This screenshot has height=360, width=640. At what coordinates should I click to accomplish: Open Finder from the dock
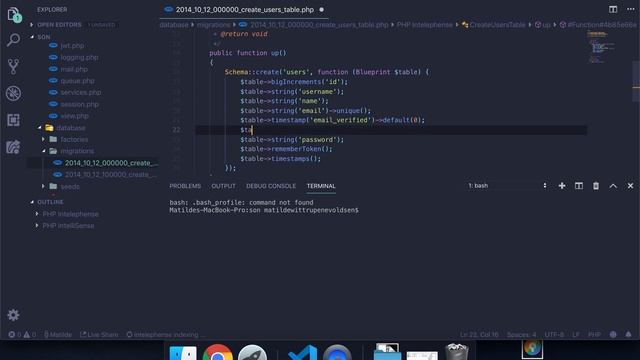click(x=183, y=353)
